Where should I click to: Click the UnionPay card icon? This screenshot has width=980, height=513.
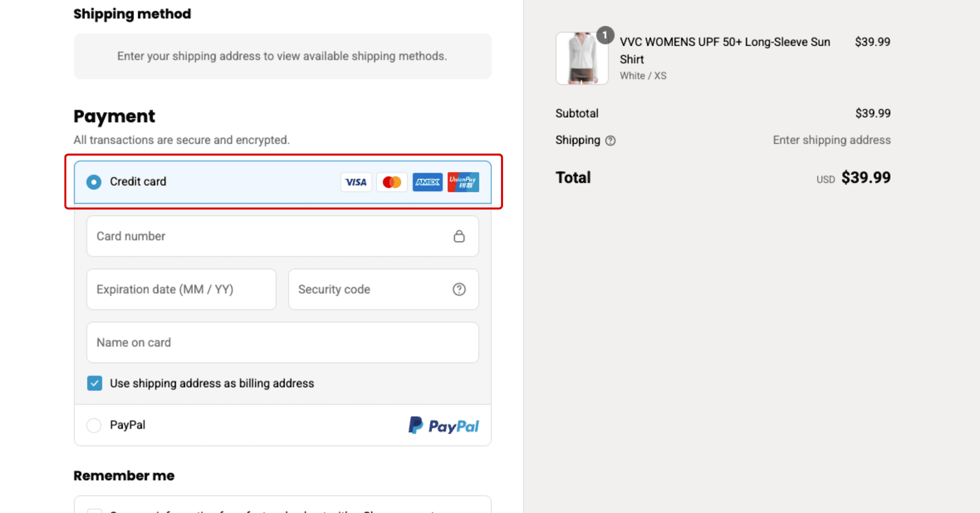463,182
